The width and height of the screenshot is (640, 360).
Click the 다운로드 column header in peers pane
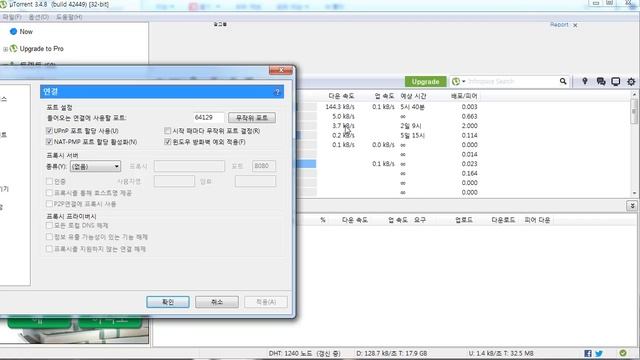[x=503, y=220]
